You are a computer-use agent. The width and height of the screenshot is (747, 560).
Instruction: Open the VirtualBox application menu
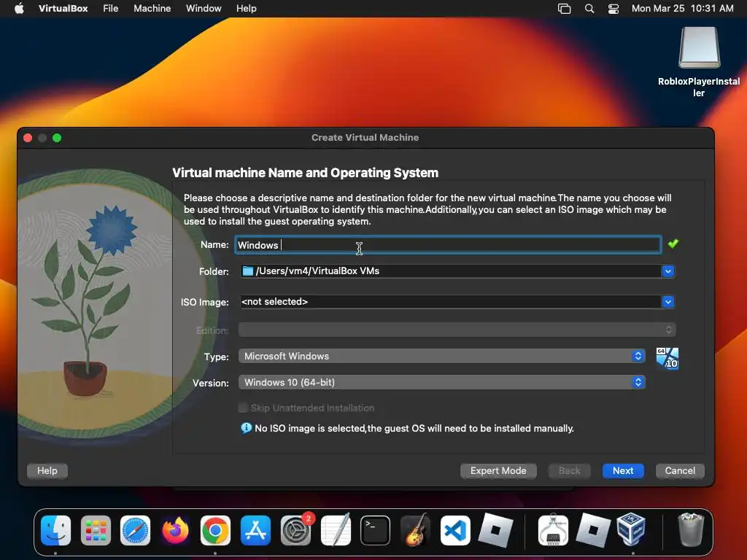[63, 9]
